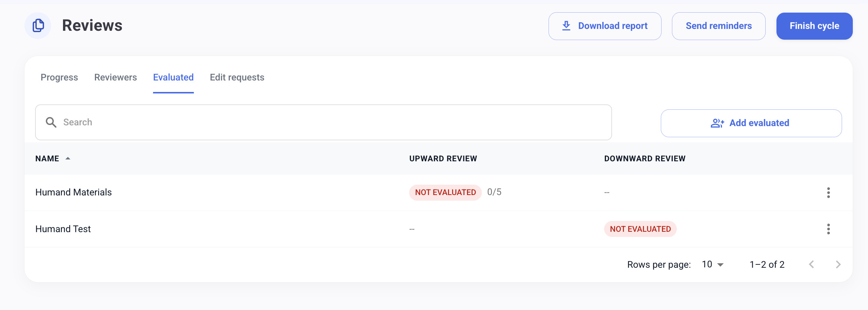Click Humand Test Not Evaluated badge
This screenshot has height=310, width=868.
point(640,229)
